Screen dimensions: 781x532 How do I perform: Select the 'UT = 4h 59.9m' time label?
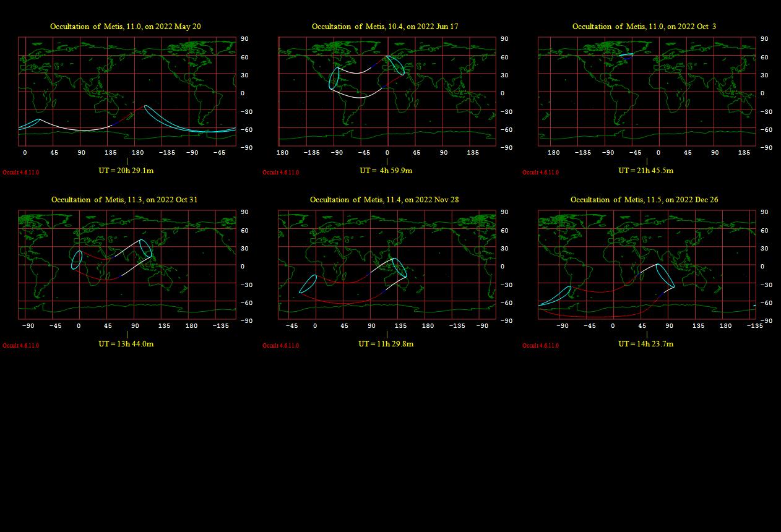(x=386, y=171)
